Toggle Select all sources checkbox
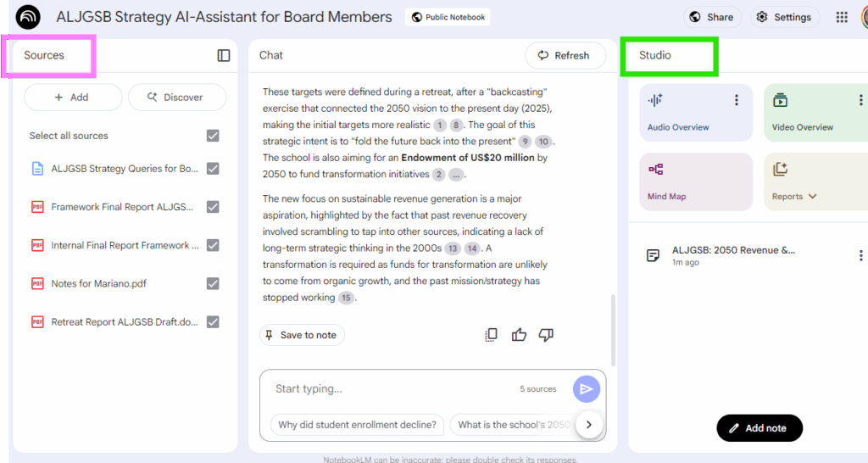The height and width of the screenshot is (463, 868). (213, 136)
